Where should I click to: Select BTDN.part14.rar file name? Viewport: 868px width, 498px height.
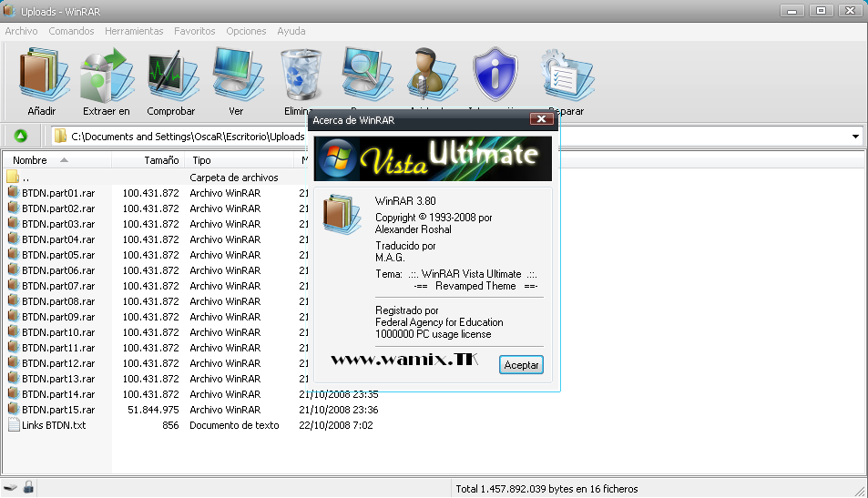58,394
